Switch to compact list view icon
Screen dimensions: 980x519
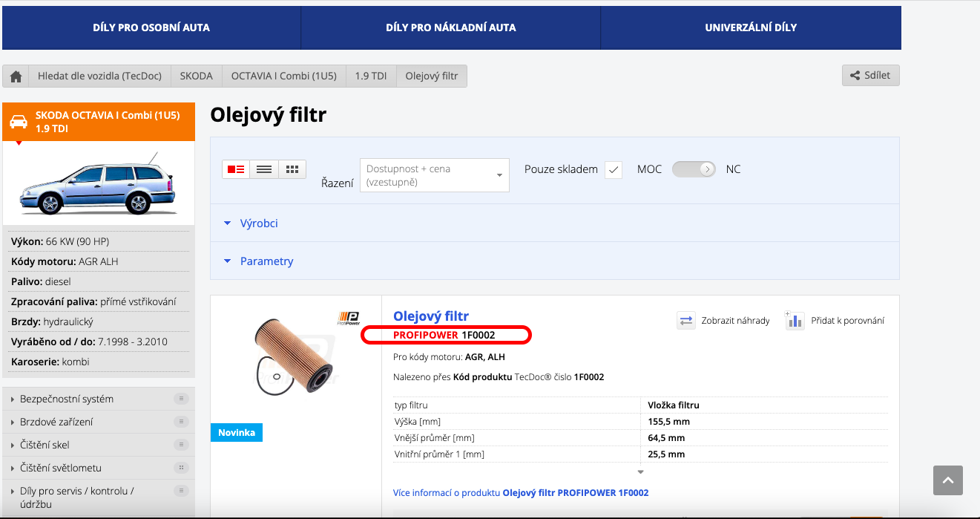tap(264, 169)
